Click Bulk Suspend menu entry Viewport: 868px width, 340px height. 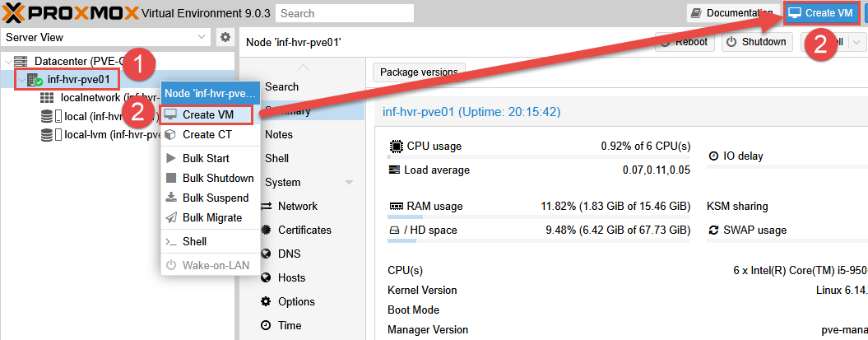pyautogui.click(x=215, y=198)
